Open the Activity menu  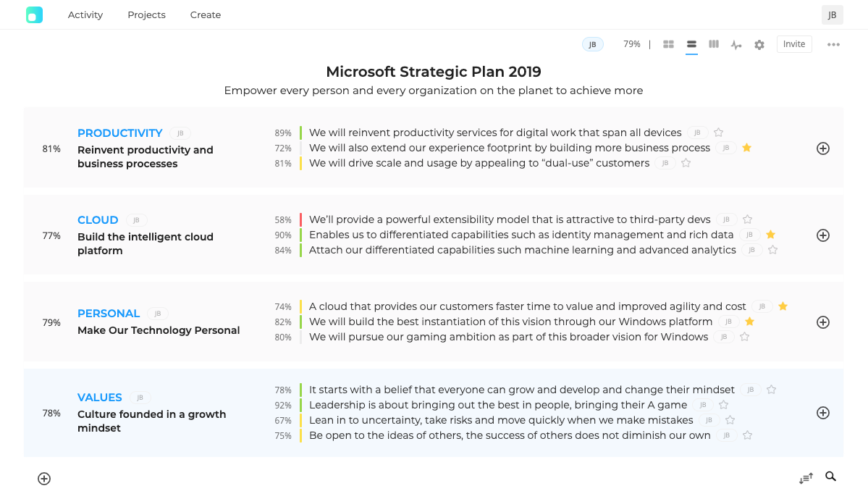(85, 14)
